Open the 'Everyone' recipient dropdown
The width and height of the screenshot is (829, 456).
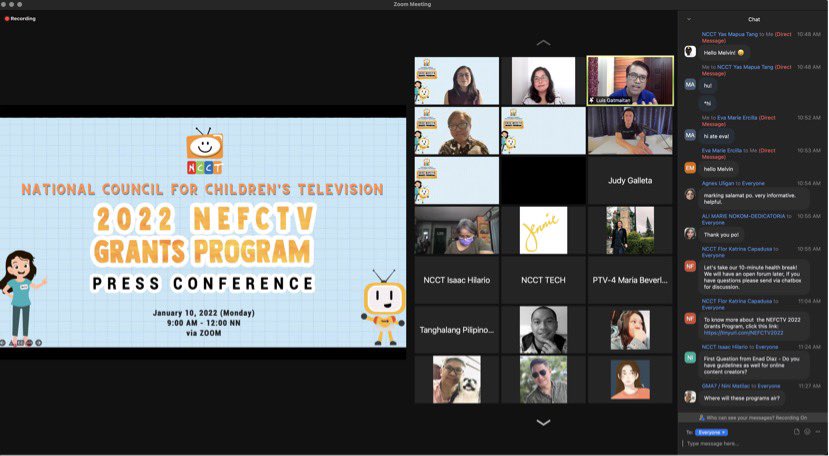pyautogui.click(x=711, y=432)
